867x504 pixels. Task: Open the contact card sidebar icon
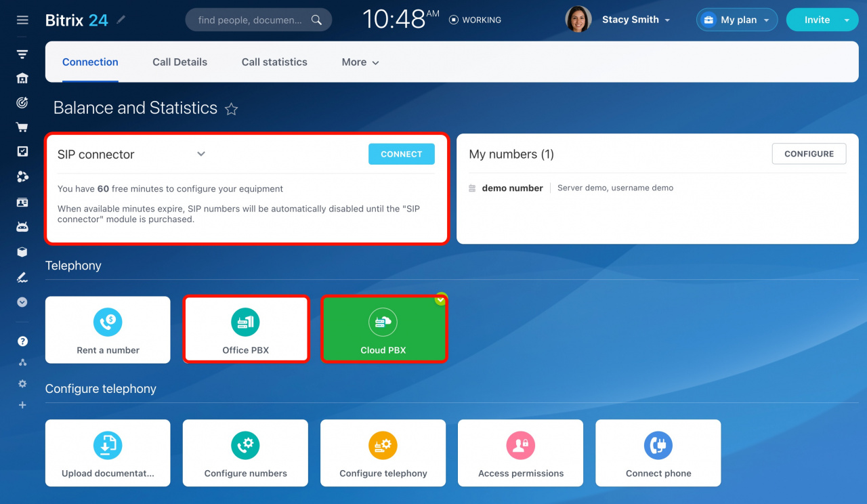click(22, 202)
